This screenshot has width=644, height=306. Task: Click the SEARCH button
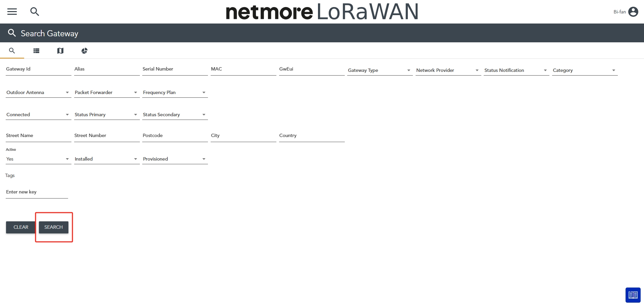[54, 227]
